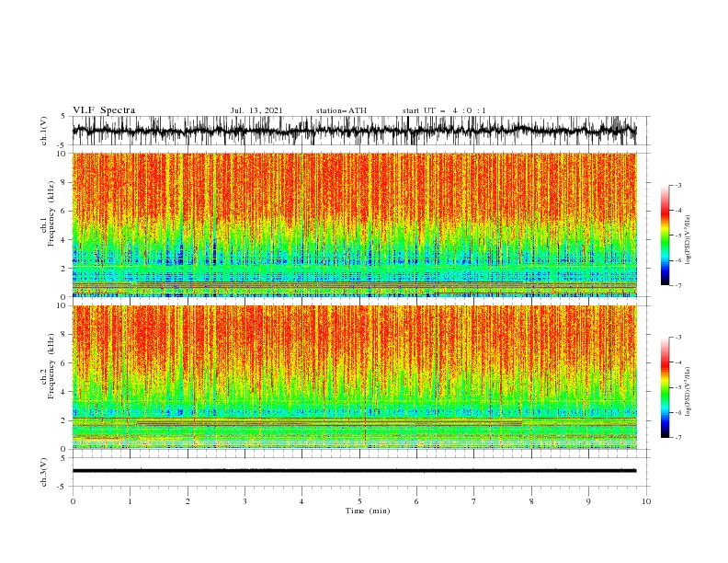
Task: Click the 'station=ATH' label
Action: coord(341,110)
